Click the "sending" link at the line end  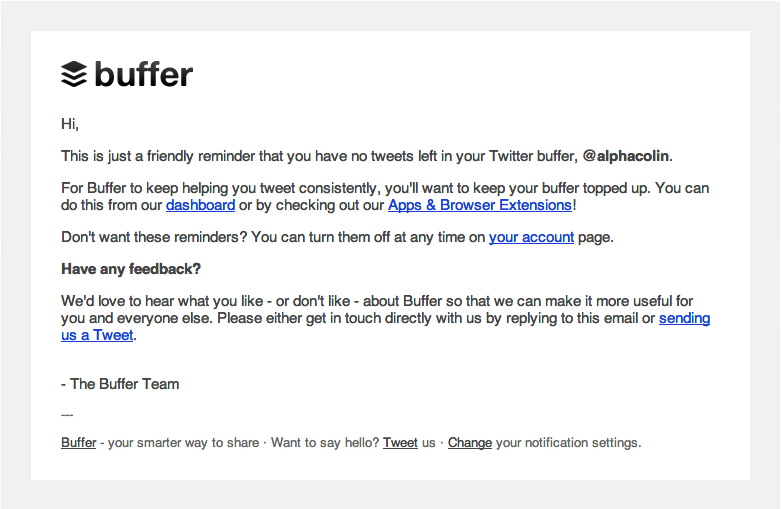click(x=684, y=318)
